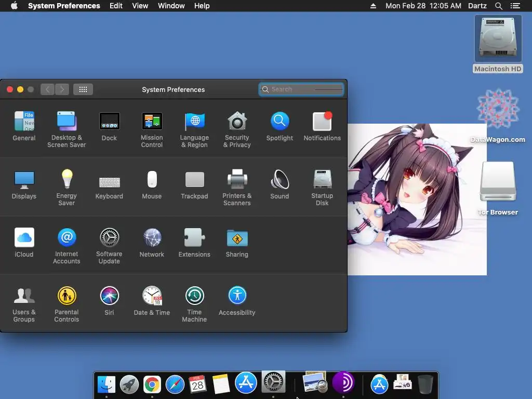
Task: Open Calendar from the Dock
Action: click(198, 384)
